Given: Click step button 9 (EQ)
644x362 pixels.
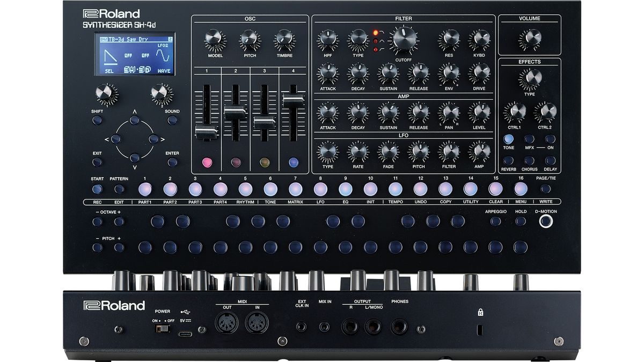Looking at the screenshot, I should tap(346, 189).
